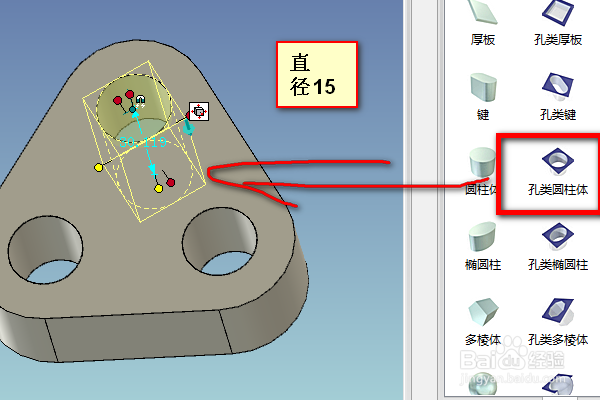
Task: Click the 圆柱体 cylinder shape icon
Action: pyautogui.click(x=482, y=162)
